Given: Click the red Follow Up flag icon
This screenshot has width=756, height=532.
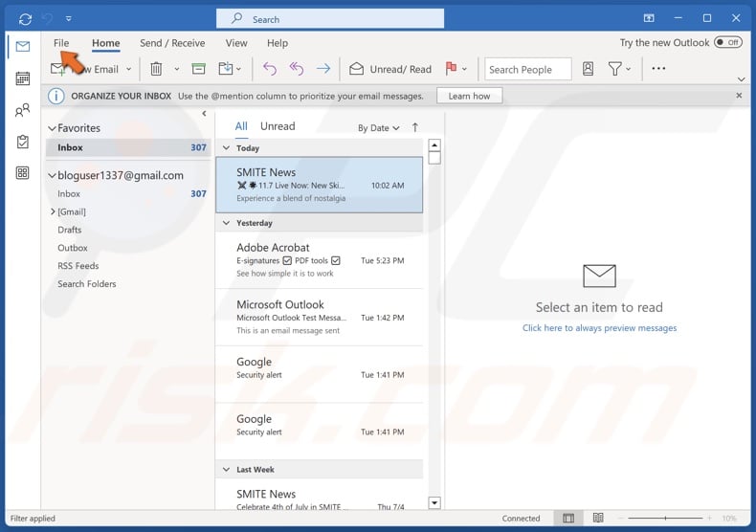Looking at the screenshot, I should point(452,69).
